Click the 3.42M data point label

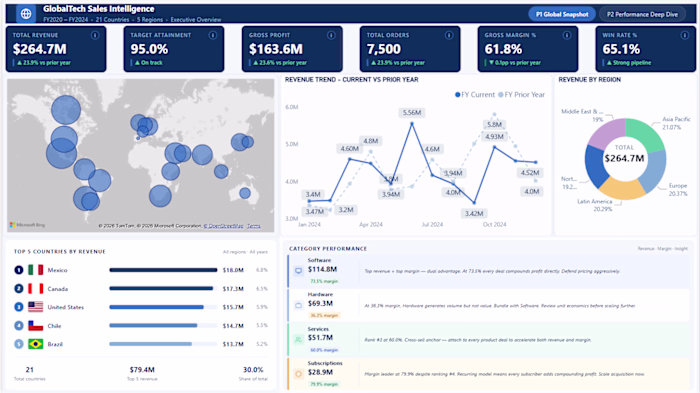(474, 213)
